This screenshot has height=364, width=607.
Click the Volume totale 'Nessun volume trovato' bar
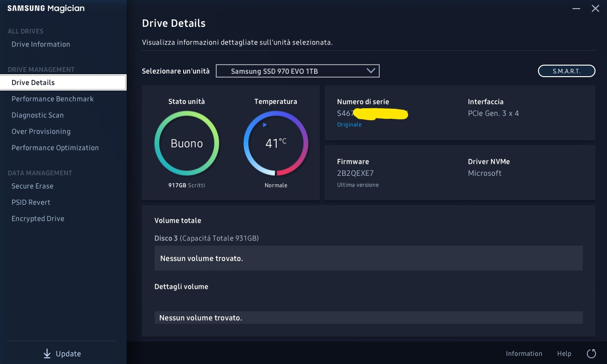coord(368,258)
